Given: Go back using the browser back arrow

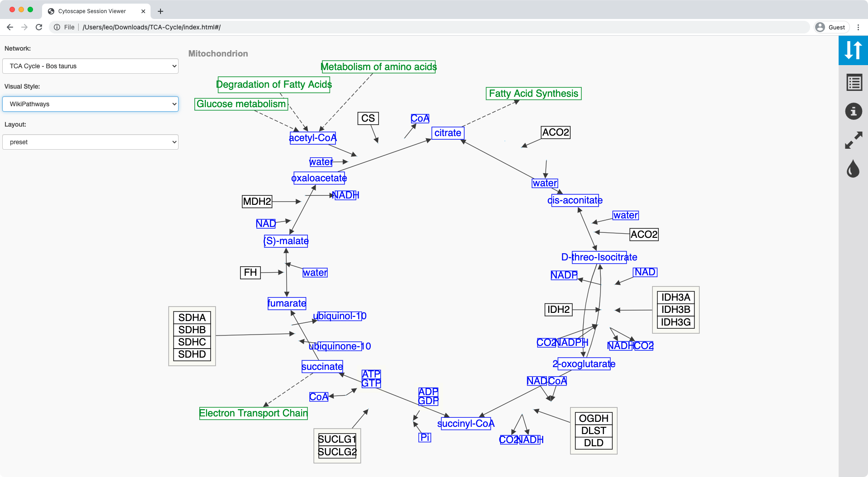Looking at the screenshot, I should (10, 27).
